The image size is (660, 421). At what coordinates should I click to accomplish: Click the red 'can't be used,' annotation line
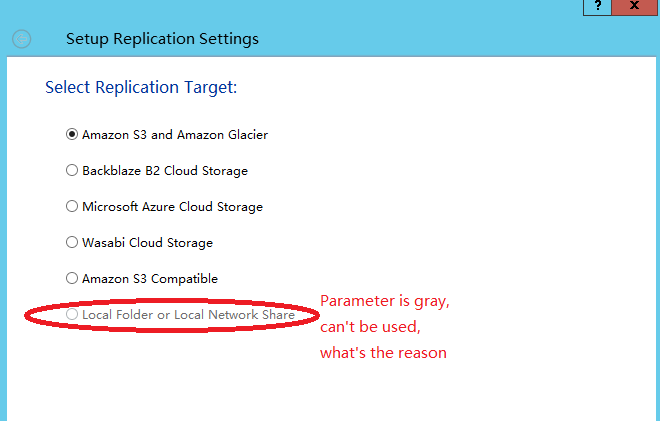[370, 327]
